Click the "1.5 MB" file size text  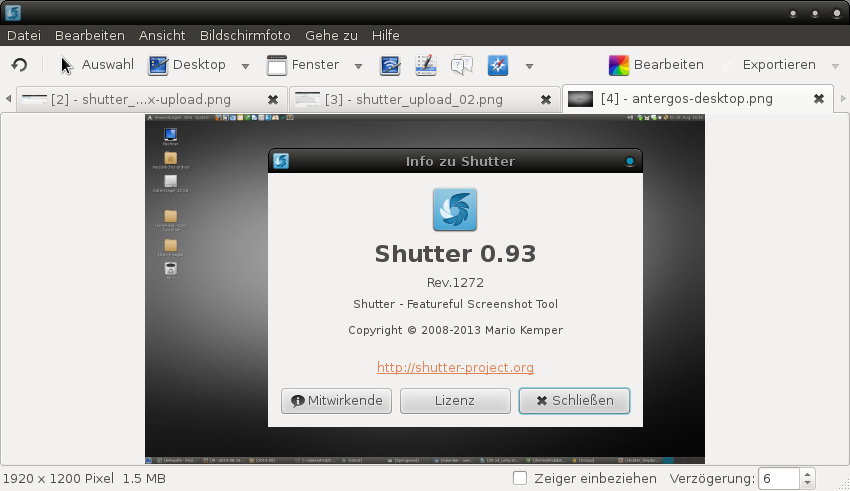(x=144, y=479)
